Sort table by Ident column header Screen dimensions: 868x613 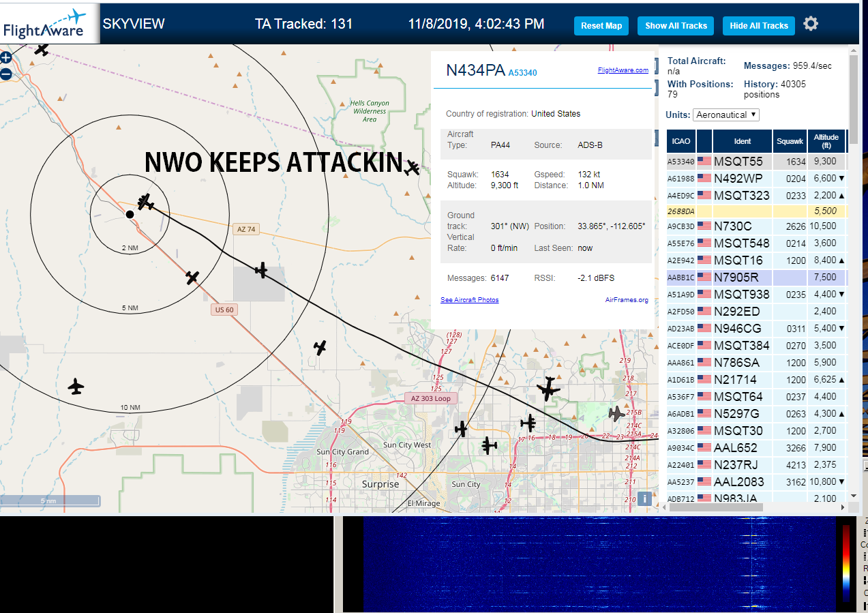point(743,141)
